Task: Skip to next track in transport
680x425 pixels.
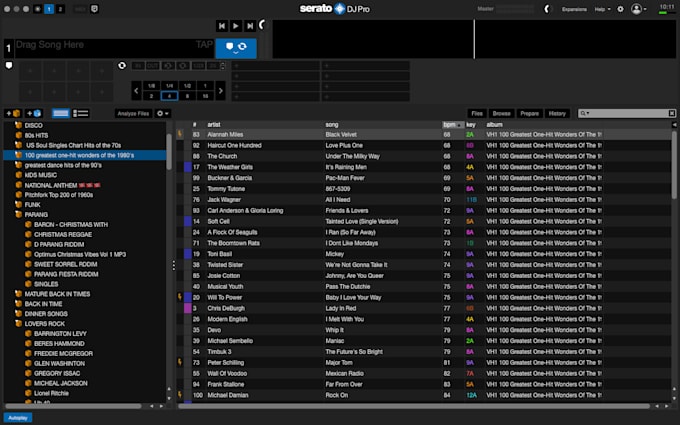Action: click(250, 26)
